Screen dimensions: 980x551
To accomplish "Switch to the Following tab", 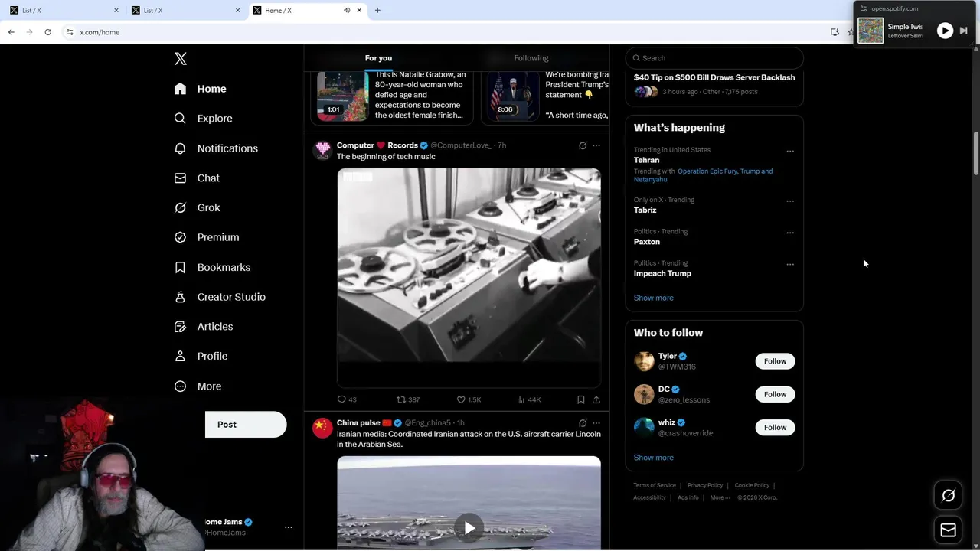I will pyautogui.click(x=531, y=58).
